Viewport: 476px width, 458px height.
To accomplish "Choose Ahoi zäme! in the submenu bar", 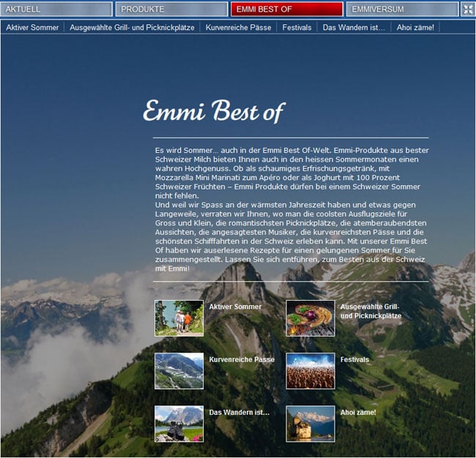I will pos(415,28).
